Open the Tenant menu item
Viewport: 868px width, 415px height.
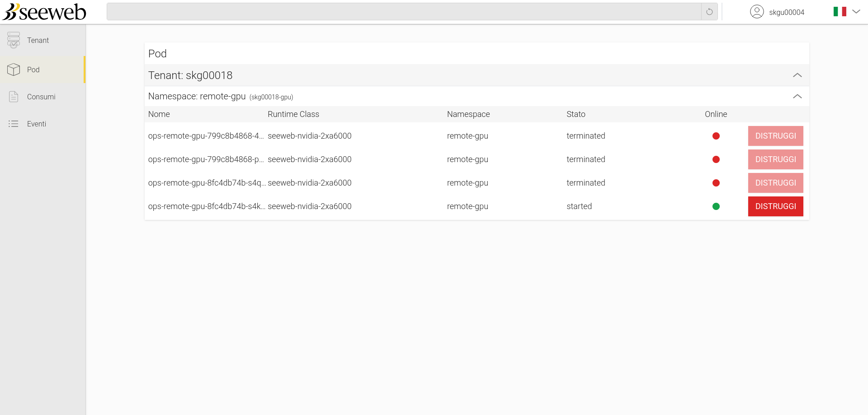[x=38, y=40]
